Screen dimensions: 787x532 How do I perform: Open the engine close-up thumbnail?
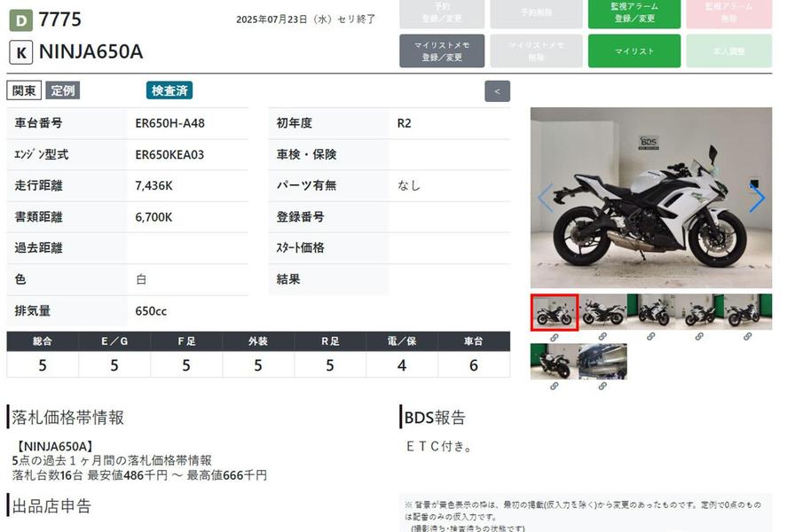pyautogui.click(x=602, y=362)
